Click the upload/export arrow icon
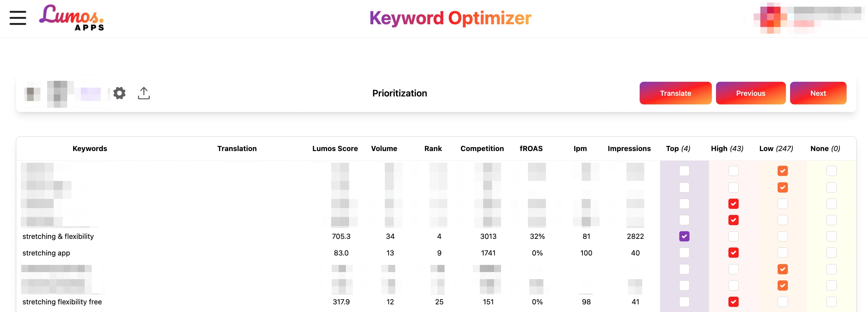The image size is (868, 312). [x=144, y=93]
